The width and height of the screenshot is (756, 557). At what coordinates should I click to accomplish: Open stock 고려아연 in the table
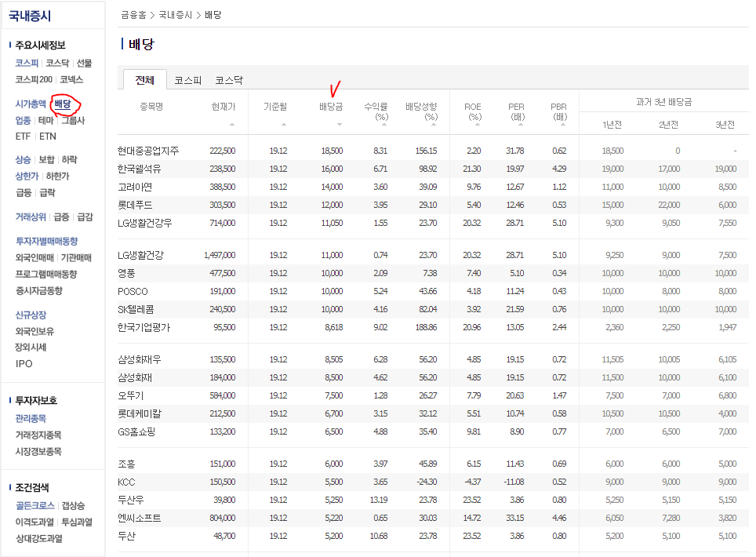tap(135, 187)
